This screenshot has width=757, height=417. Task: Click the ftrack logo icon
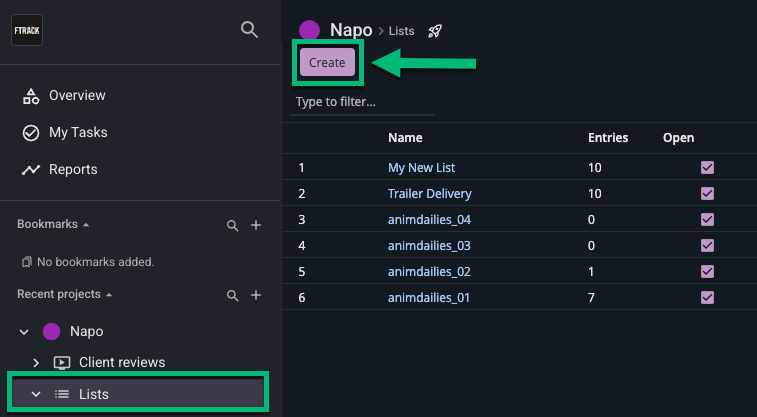(26, 30)
